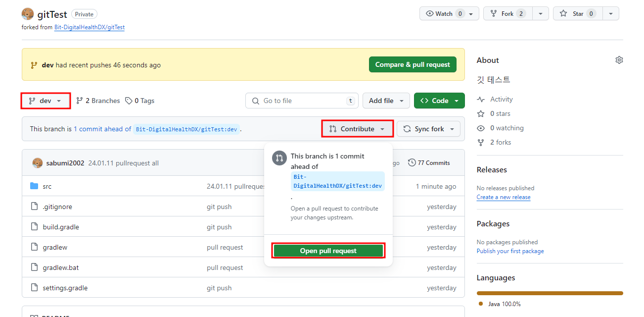Click the eye icon on Watch button
Viewport: 644px width, 317px height.
point(429,13)
